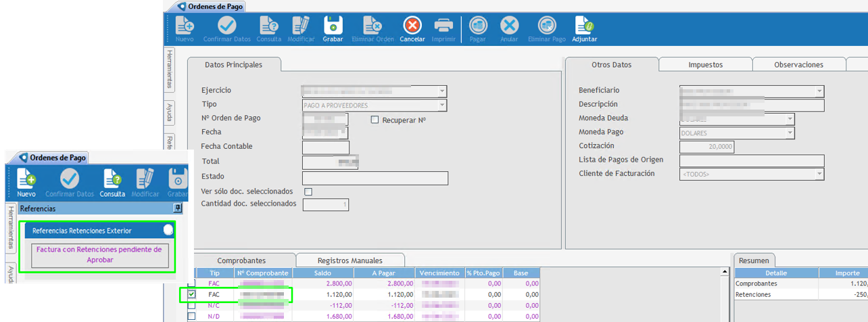Screen dimensions: 868x322
Task: Click Consulta icon in the small Referencias window
Action: click(112, 179)
